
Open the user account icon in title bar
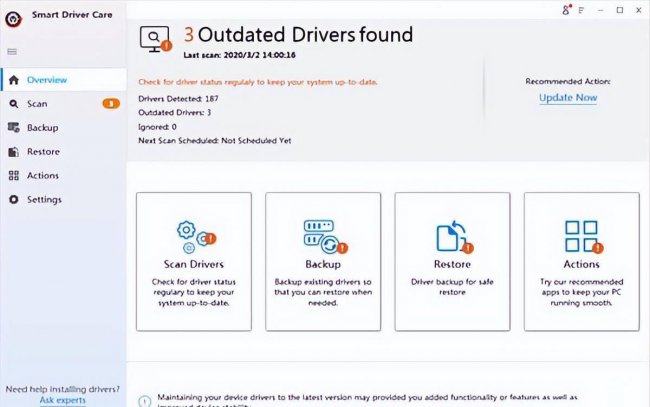(566, 10)
